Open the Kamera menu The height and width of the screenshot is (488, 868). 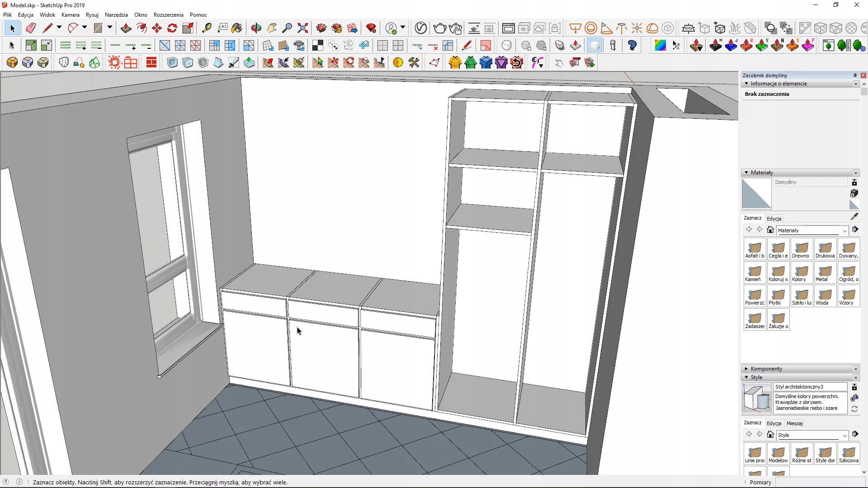coord(70,15)
